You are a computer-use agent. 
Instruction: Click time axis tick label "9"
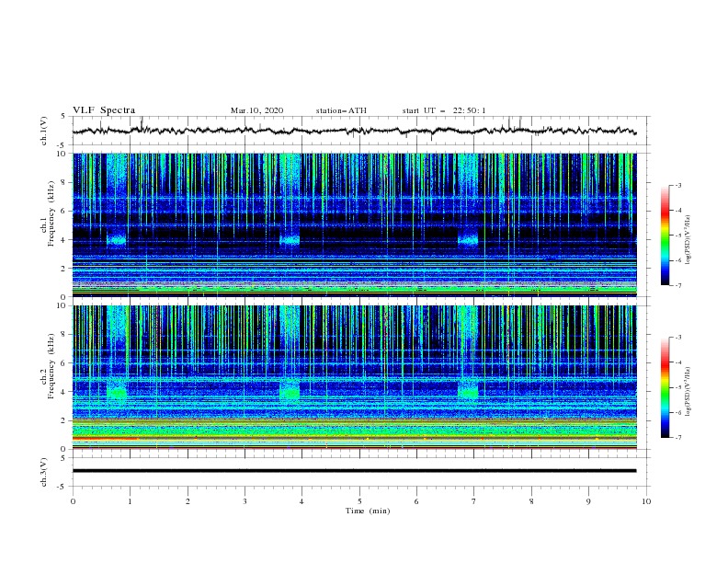[588, 501]
